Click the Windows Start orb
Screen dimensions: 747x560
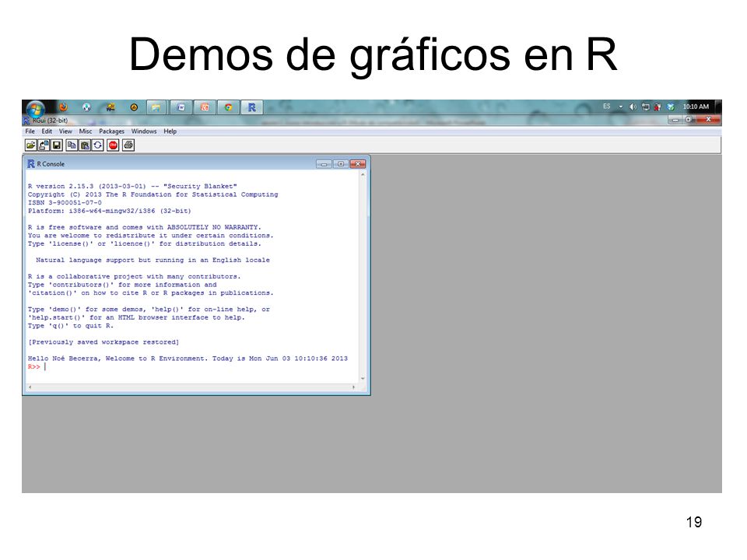[x=36, y=108]
